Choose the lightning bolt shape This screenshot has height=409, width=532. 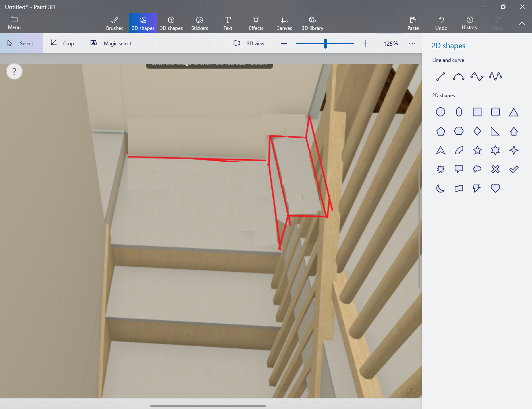click(x=477, y=188)
